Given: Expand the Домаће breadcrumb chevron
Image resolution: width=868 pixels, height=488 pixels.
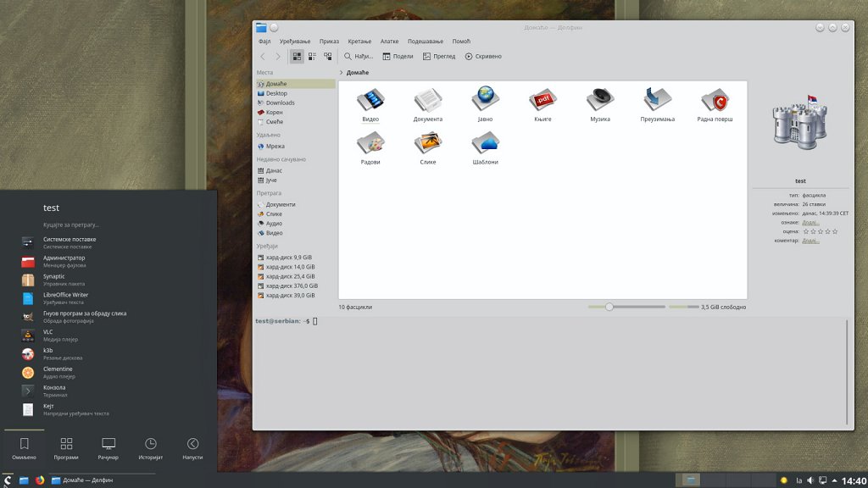Looking at the screenshot, I should pos(341,73).
